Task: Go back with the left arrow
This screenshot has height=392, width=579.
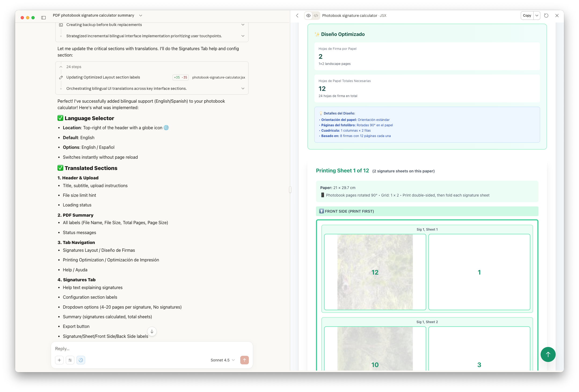Action: click(x=297, y=16)
